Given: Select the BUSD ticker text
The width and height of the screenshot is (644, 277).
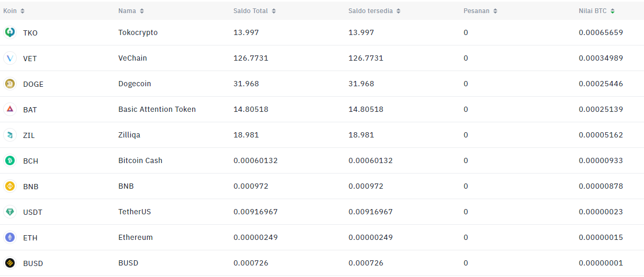Looking at the screenshot, I should pyautogui.click(x=33, y=263).
